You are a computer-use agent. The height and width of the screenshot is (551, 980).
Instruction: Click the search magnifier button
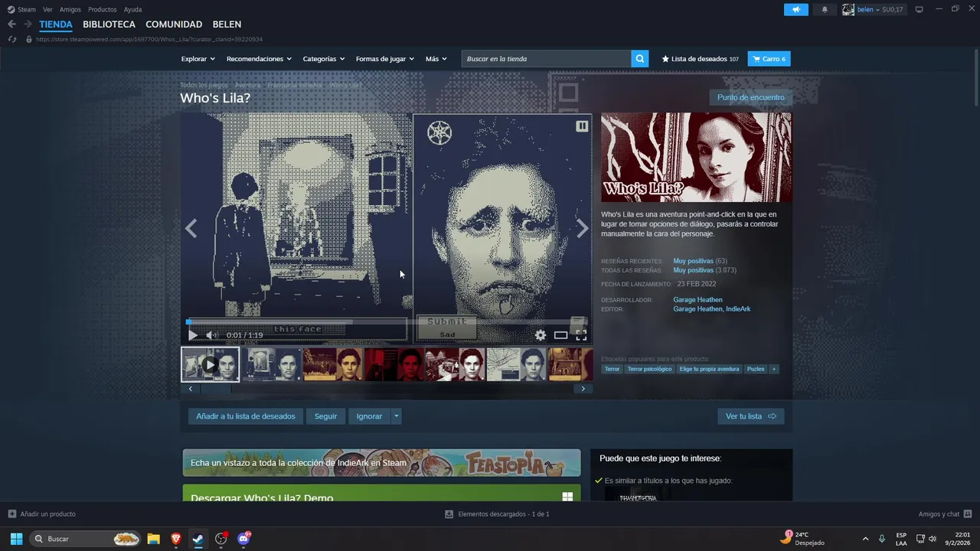tap(640, 59)
